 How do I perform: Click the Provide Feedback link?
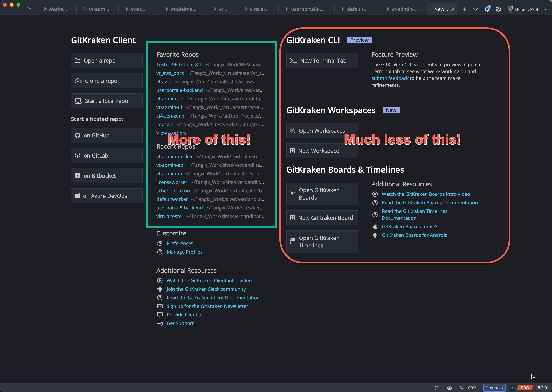[x=186, y=315]
